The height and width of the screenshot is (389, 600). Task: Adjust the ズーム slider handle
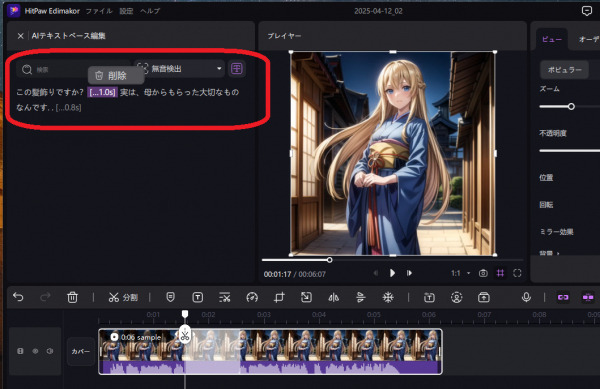click(x=571, y=107)
